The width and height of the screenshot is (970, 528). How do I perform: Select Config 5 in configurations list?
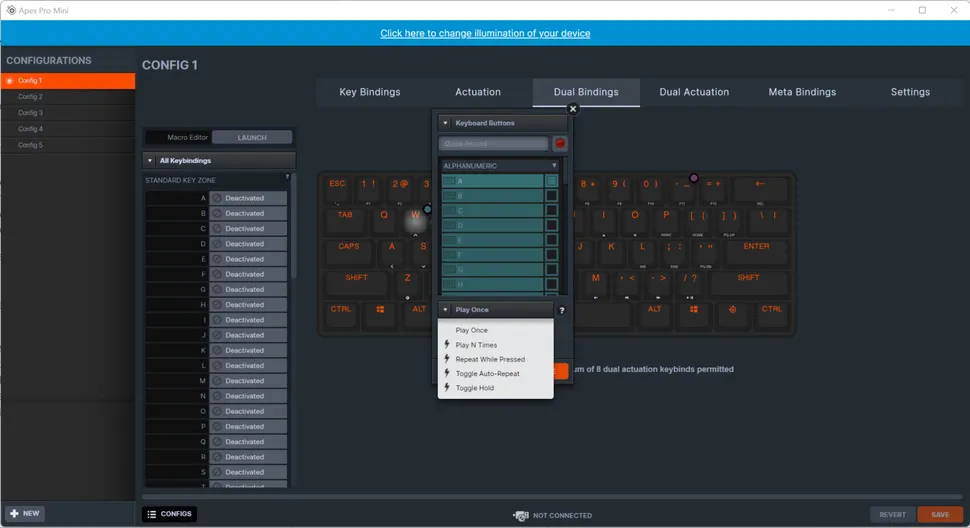68,145
